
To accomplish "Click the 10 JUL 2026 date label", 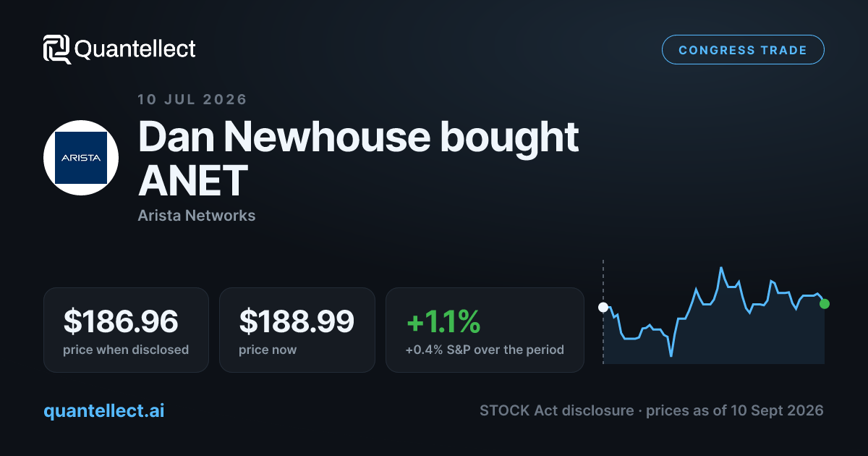I will tap(192, 99).
